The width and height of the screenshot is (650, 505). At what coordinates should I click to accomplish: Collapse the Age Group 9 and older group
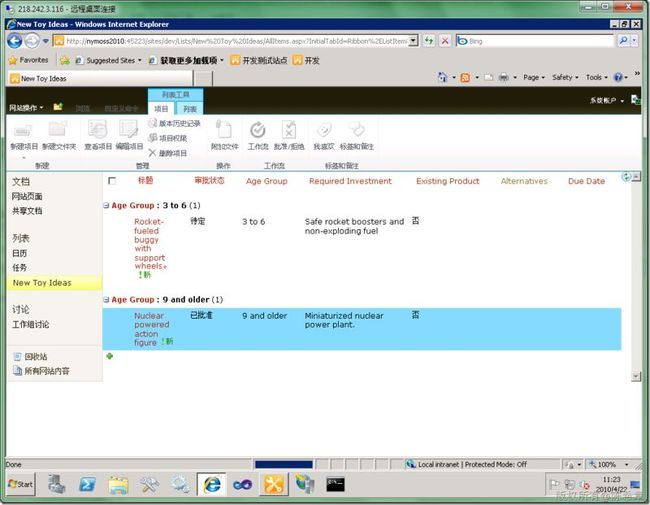[x=106, y=299]
